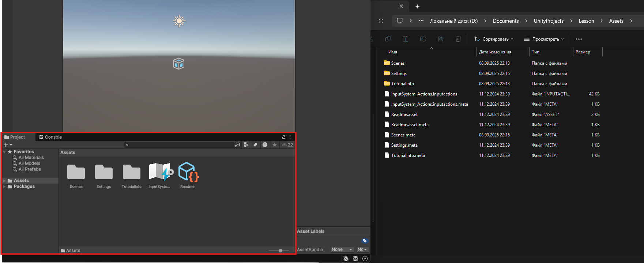Viewport: 644px width, 263px height.
Task: Open the InputSystem_Actions asset in Project
Action: (x=159, y=173)
